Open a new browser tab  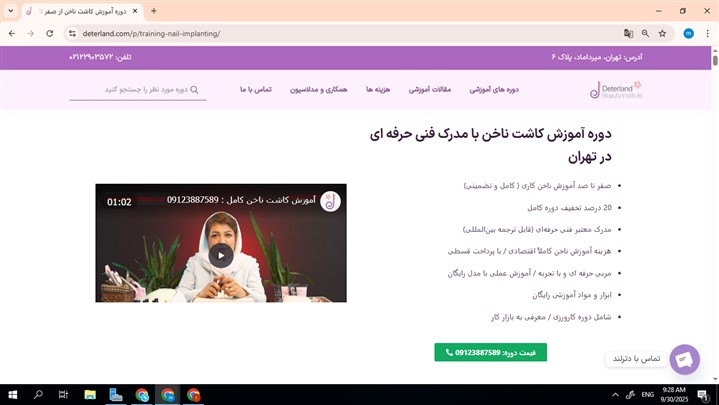(154, 11)
